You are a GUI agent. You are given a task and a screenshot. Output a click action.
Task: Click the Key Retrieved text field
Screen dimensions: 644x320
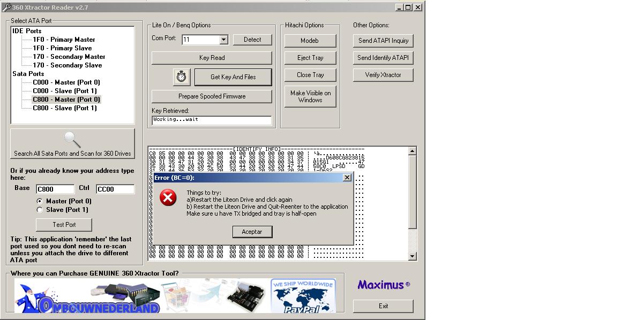coord(212,120)
